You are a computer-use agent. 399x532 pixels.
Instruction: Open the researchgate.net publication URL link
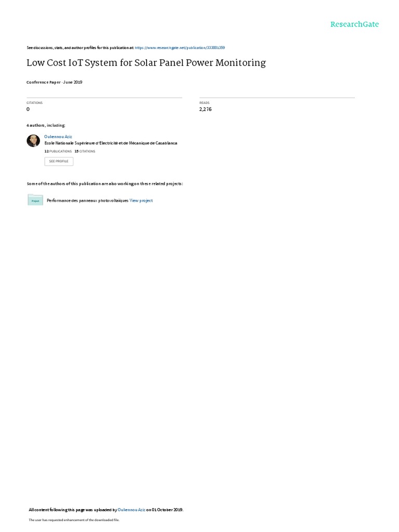pyautogui.click(x=180, y=48)
